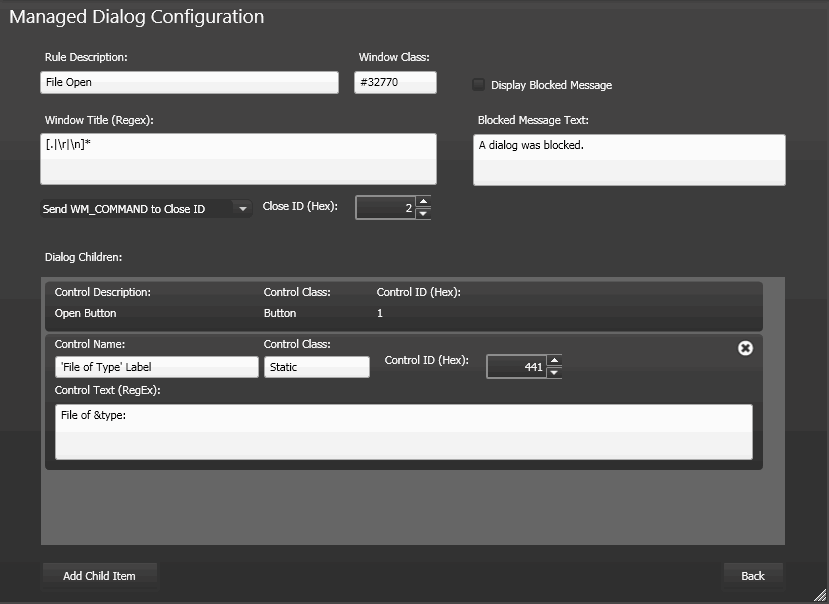Decrease the Close ID (Hex) value
This screenshot has height=604, width=829.
click(x=423, y=214)
